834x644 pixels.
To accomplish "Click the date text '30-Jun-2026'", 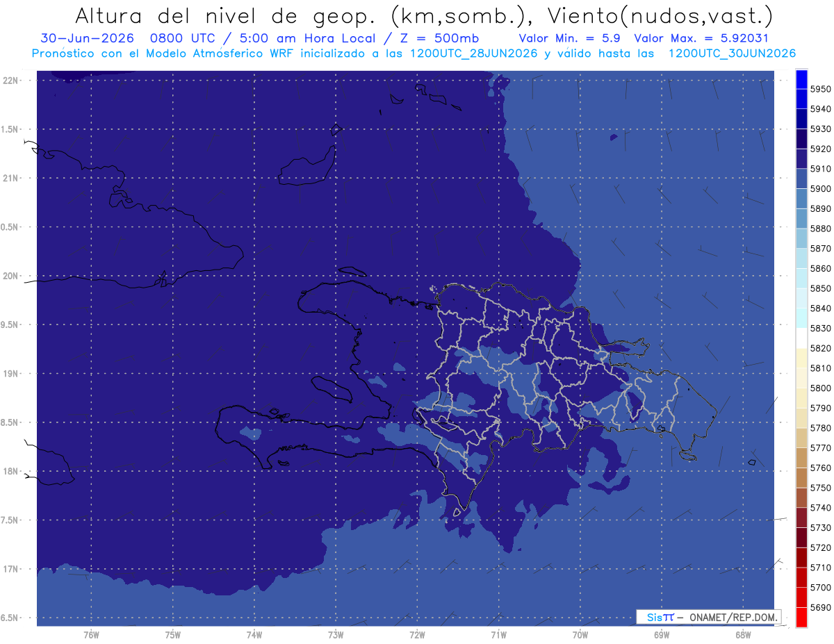I will (87, 38).
